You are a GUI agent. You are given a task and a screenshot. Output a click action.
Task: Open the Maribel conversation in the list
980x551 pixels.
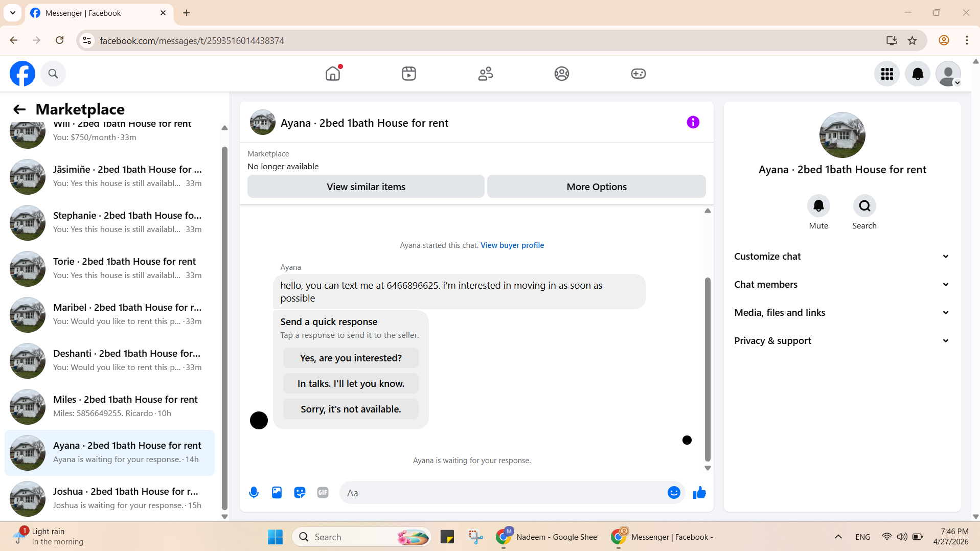[x=110, y=314]
